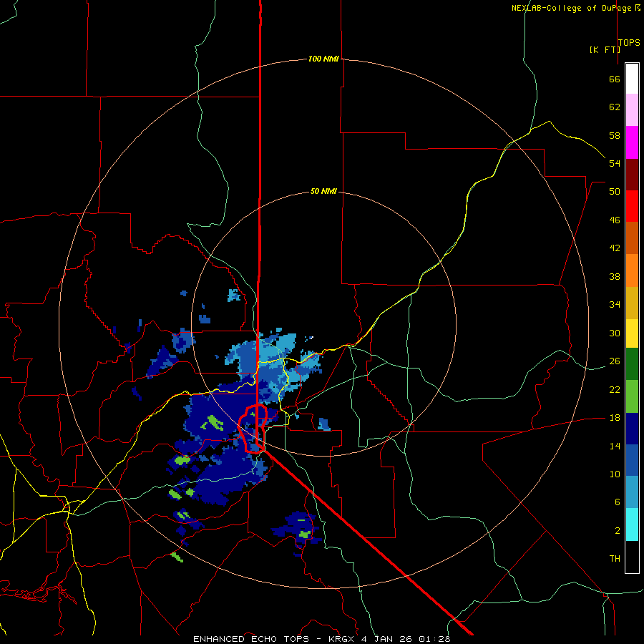Click the "NEXLAB-College of DuPage" credit text
Image resolution: width=644 pixels, height=644 pixels.
pos(572,8)
